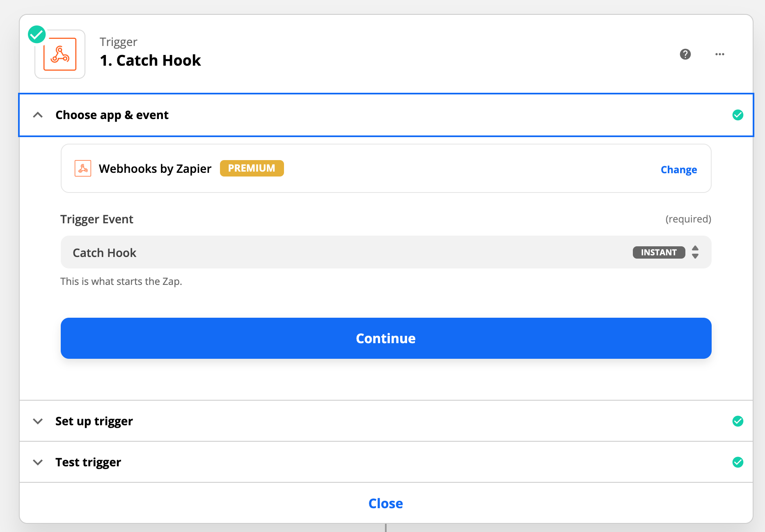Click the large Webhooks trigger icon
Screen dimensions: 765x532
coord(60,55)
